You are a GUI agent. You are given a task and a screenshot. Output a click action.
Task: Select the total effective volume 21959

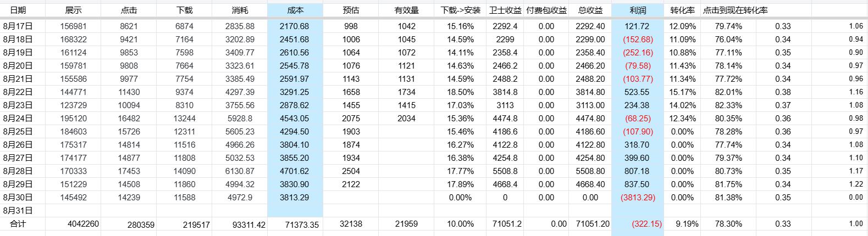click(406, 223)
